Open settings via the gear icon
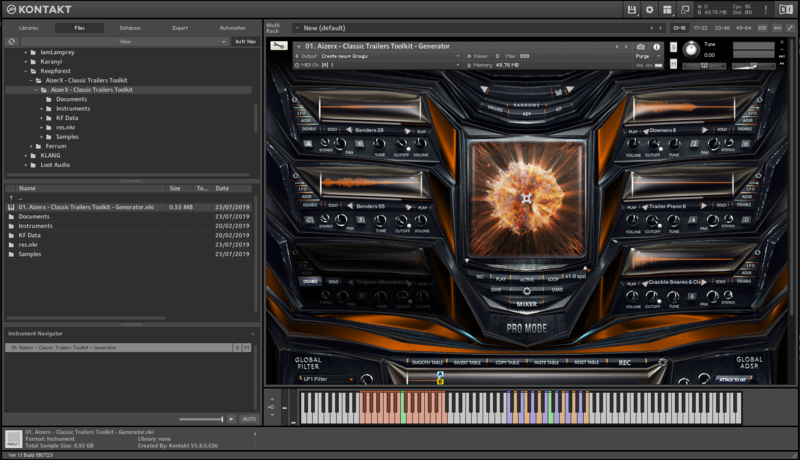Image resolution: width=800 pixels, height=460 pixels. coord(650,10)
